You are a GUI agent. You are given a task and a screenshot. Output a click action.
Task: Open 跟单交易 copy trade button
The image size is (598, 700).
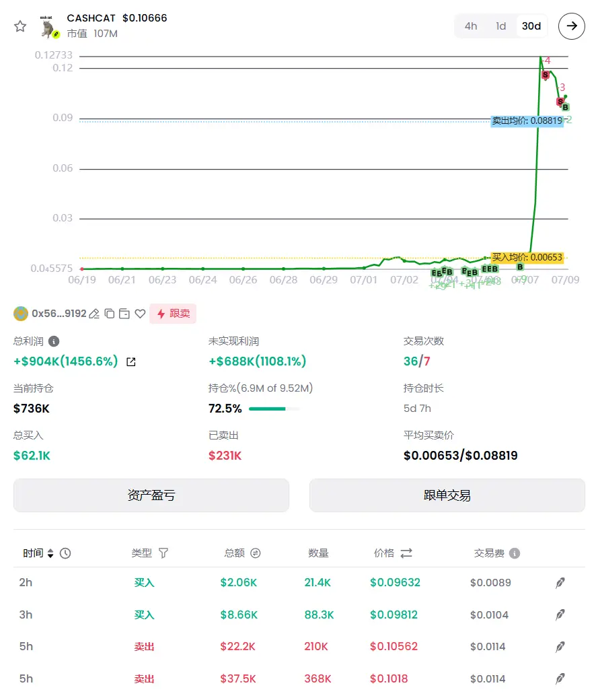447,495
